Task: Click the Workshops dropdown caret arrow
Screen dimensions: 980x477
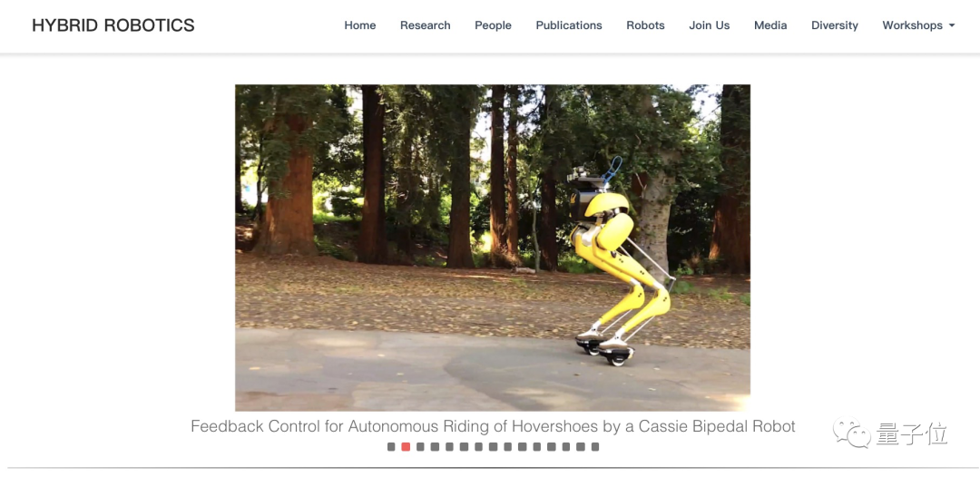Action: coord(952,25)
